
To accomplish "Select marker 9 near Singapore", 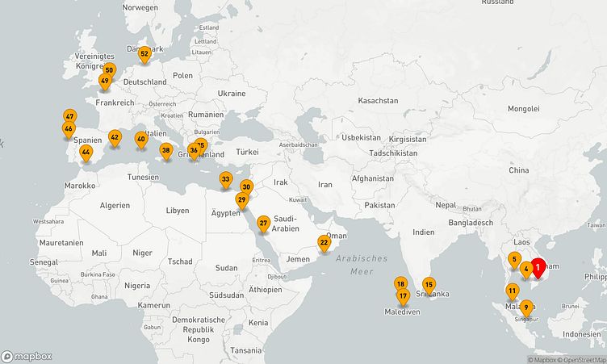I will click(525, 308).
